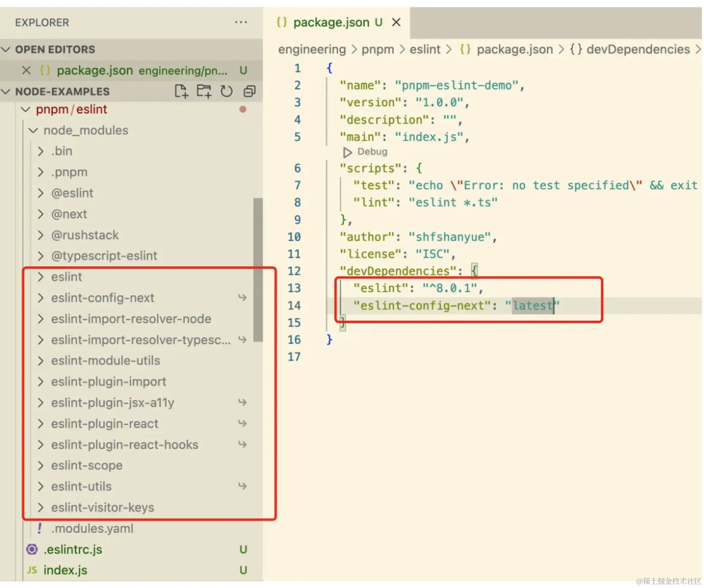Click the JS icon beside index.js
The image size is (704, 588).
click(x=32, y=570)
